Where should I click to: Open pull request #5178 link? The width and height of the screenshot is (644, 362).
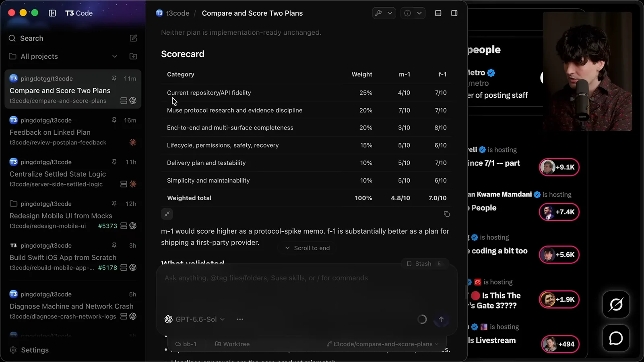coord(107,268)
